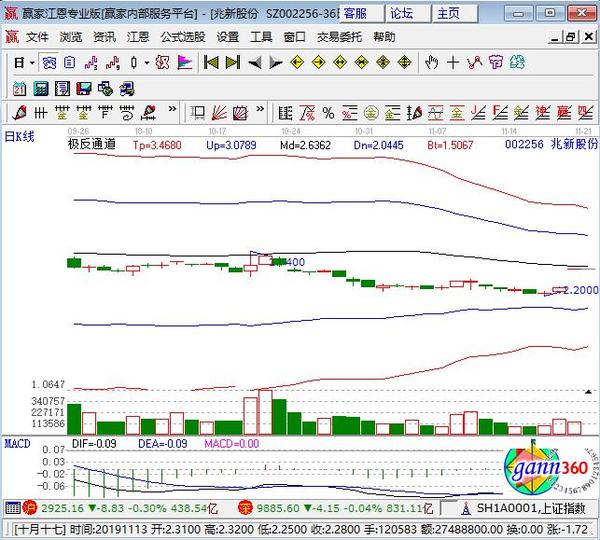Screen dimensions: 600x540
Task: Open the 交易委托 menu
Action: tap(339, 37)
